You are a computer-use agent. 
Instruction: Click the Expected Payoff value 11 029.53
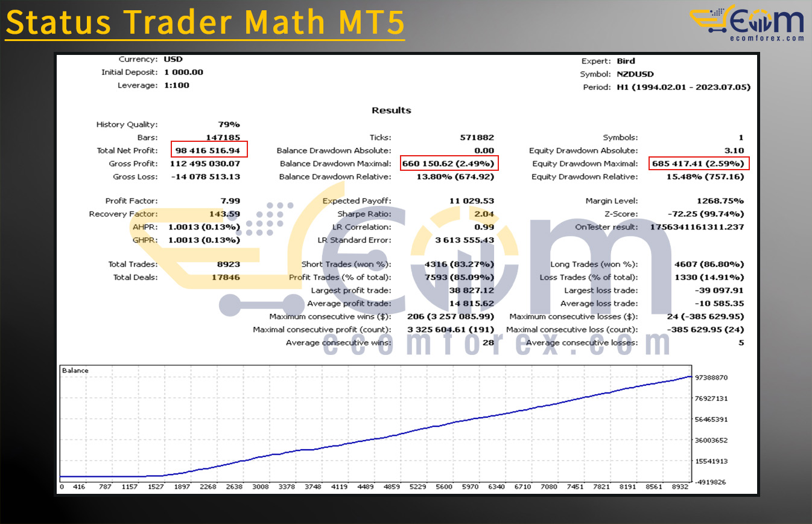pos(472,201)
